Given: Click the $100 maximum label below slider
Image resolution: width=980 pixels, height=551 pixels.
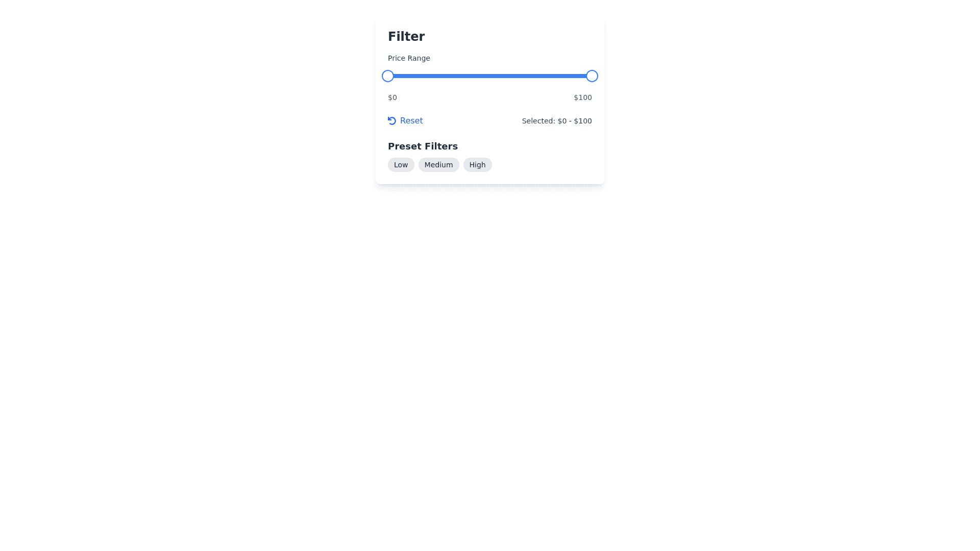Looking at the screenshot, I should coord(582,97).
